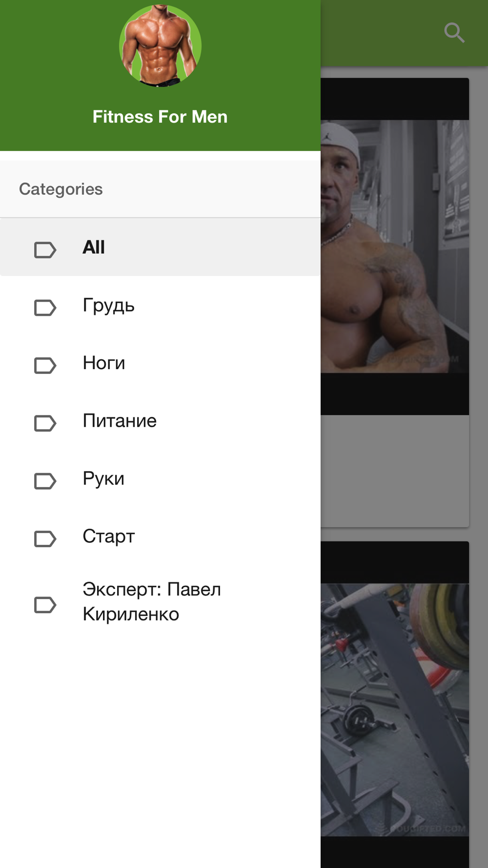The width and height of the screenshot is (488, 868).
Task: Click tag icon beside Ноги
Action: [x=45, y=365]
